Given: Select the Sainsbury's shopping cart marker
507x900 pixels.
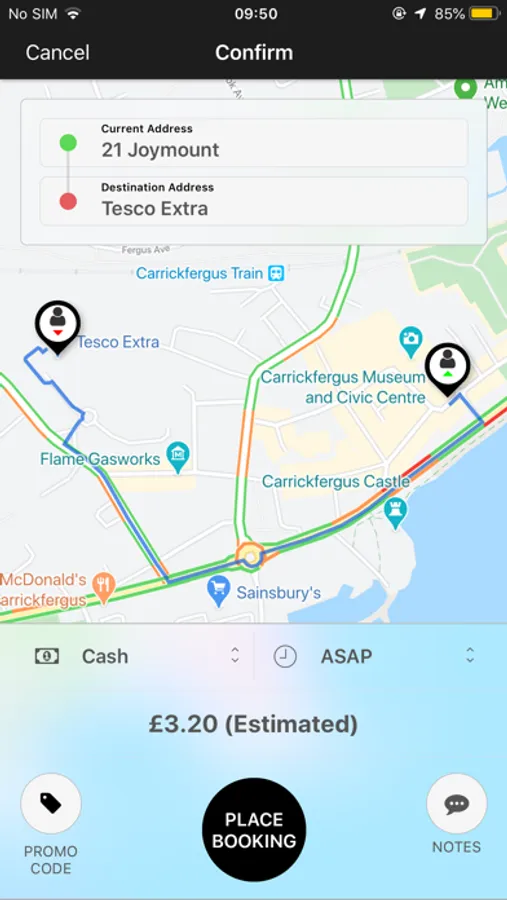Looking at the screenshot, I should point(219,591).
